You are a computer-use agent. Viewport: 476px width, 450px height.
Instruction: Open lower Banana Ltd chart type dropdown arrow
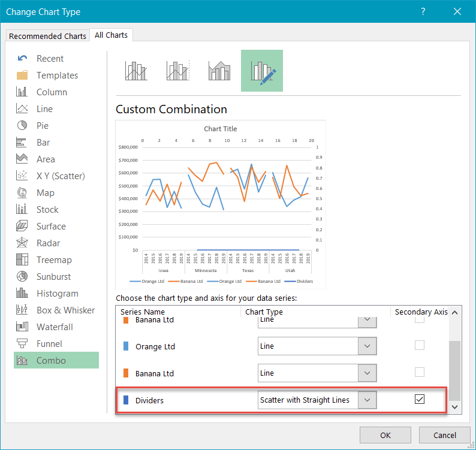367,373
